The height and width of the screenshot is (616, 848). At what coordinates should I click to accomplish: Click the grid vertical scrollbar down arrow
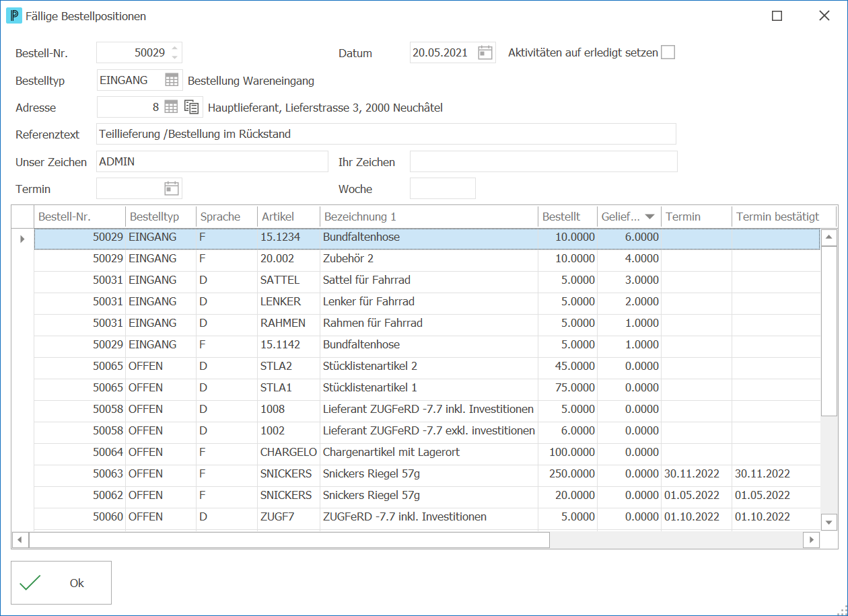(x=829, y=522)
